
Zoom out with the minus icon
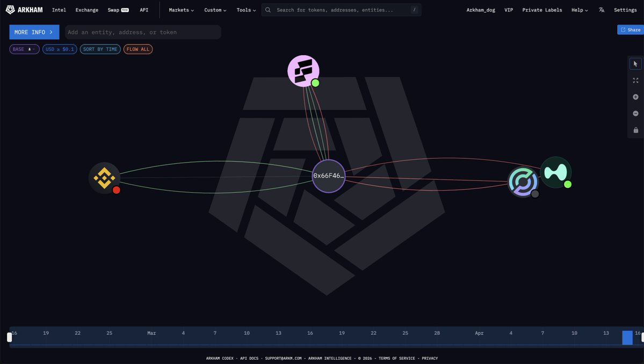(x=635, y=113)
